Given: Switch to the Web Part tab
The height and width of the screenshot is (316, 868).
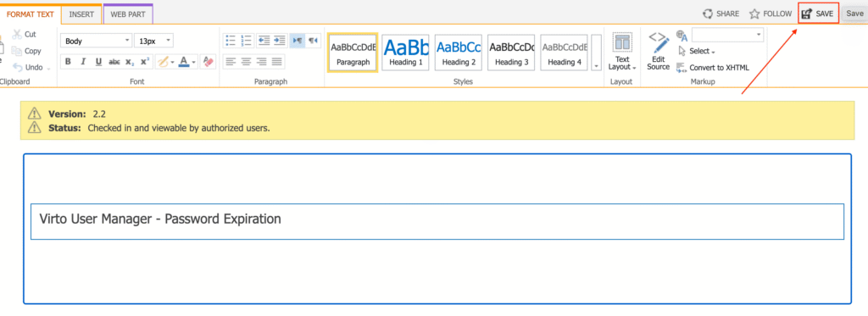Looking at the screenshot, I should coord(128,14).
